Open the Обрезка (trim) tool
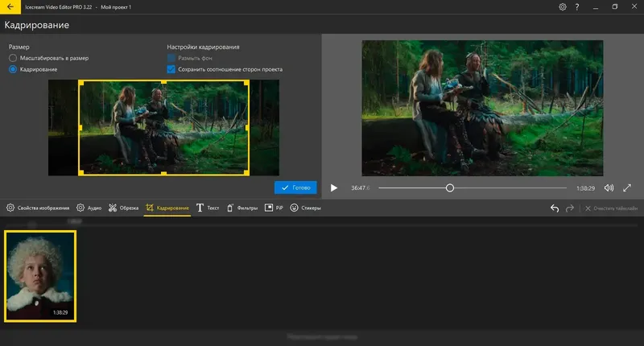 click(x=124, y=208)
